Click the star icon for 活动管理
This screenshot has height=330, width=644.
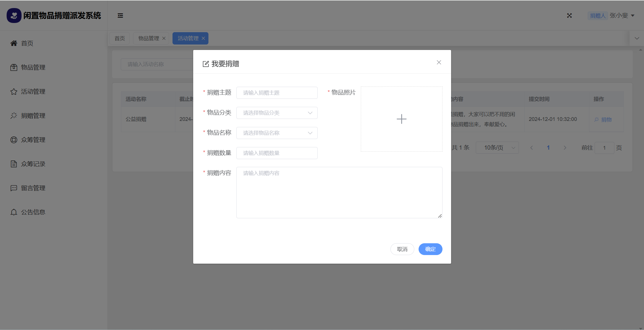[14, 92]
